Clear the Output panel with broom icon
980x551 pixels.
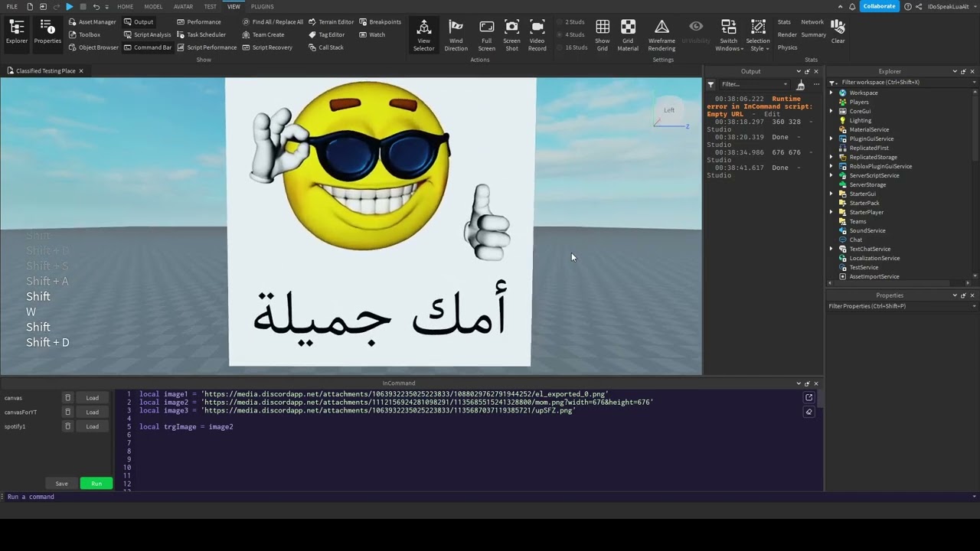coord(801,84)
